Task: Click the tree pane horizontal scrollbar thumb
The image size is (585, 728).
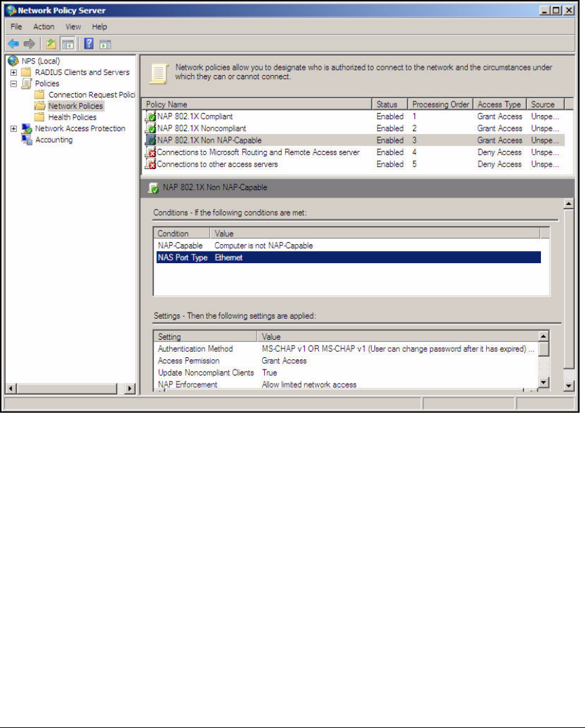Action: click(x=67, y=388)
